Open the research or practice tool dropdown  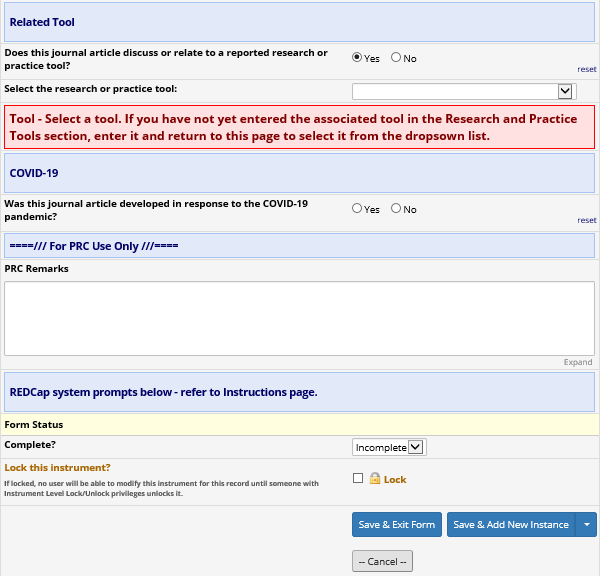tap(463, 91)
